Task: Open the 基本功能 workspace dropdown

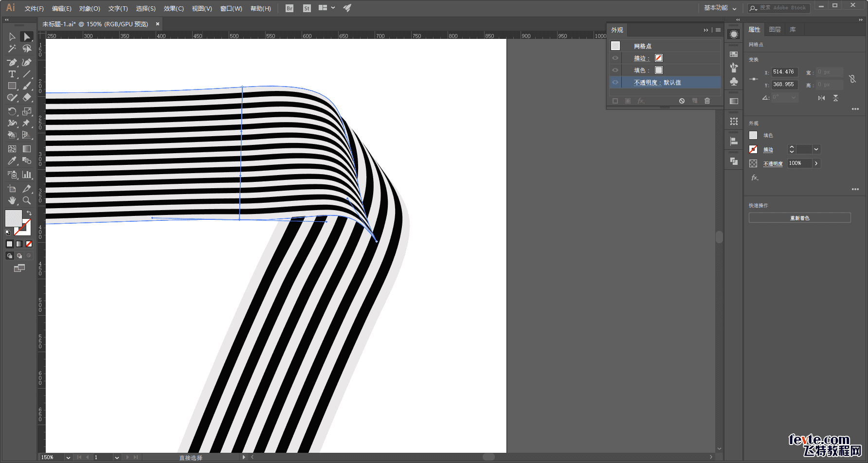Action: [720, 8]
